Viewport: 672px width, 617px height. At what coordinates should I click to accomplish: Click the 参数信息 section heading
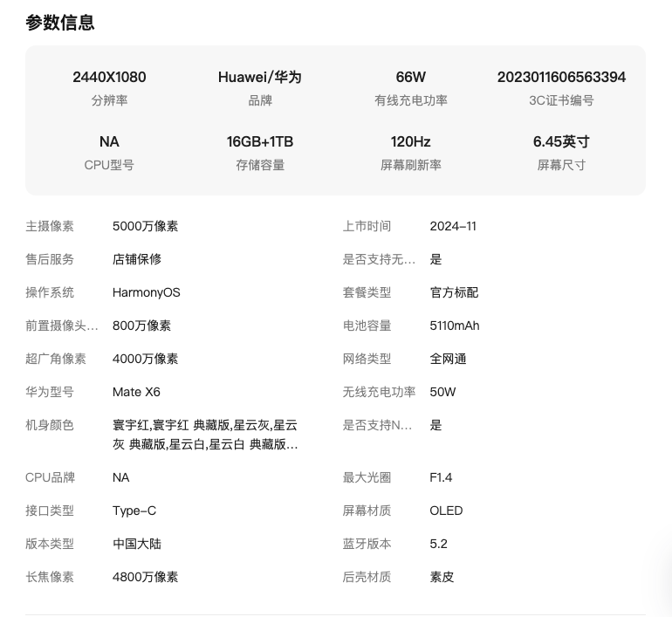tap(60, 24)
